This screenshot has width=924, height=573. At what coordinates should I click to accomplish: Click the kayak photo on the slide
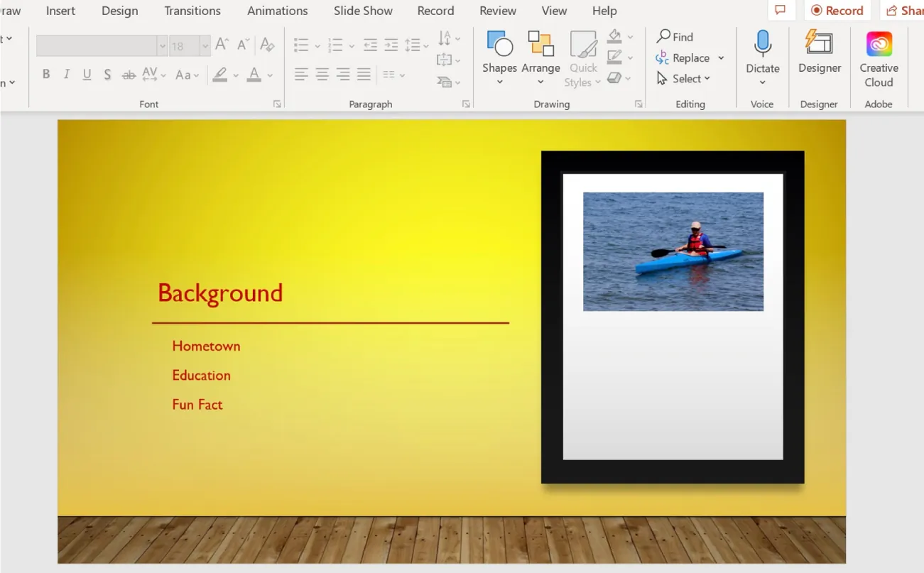672,251
